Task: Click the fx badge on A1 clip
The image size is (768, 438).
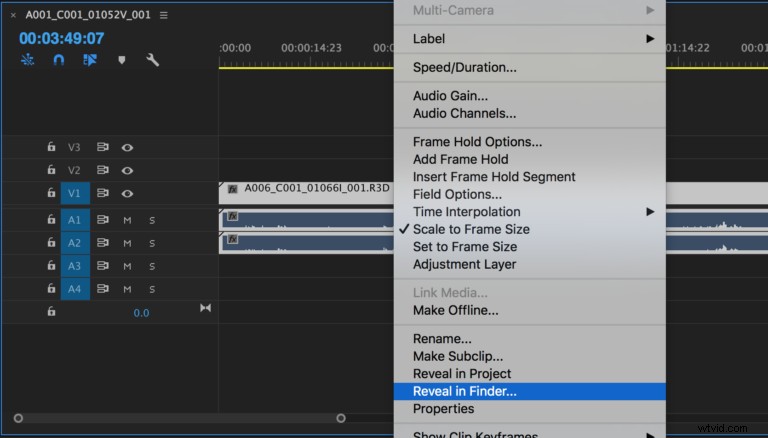Action: tap(233, 216)
